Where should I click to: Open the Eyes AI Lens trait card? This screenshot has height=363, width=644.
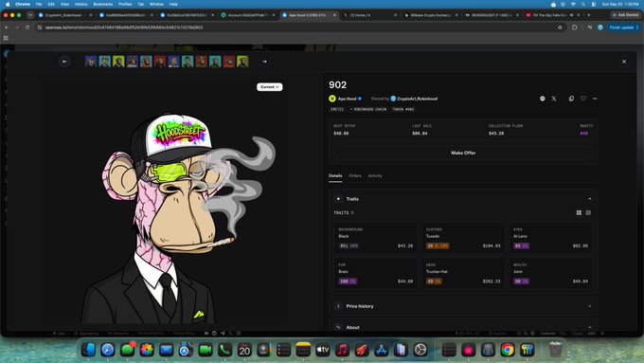pos(551,238)
